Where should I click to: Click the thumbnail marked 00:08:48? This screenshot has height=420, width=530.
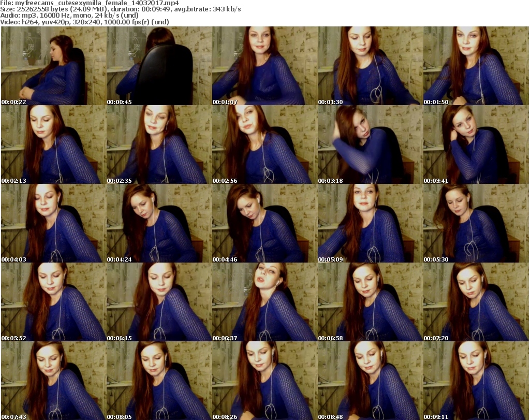pos(371,381)
